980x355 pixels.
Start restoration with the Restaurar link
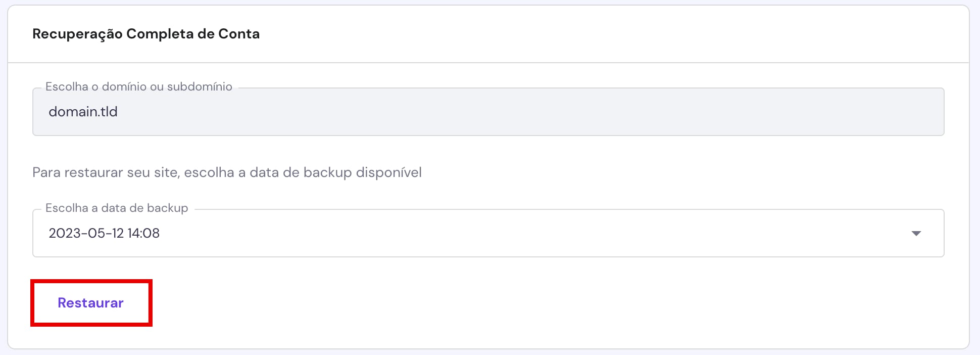[91, 302]
